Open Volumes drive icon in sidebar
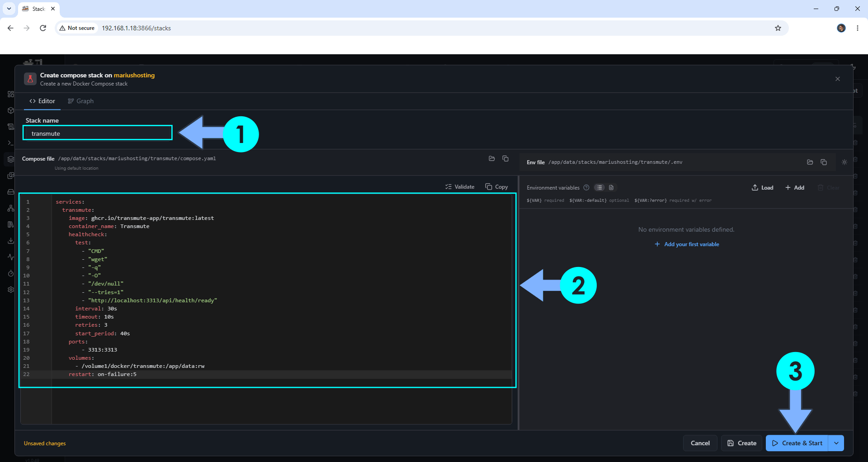868x462 pixels. coord(11,192)
